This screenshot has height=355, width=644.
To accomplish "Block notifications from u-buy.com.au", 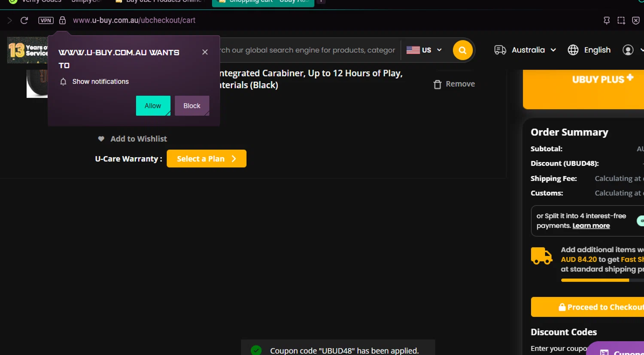I will [192, 106].
